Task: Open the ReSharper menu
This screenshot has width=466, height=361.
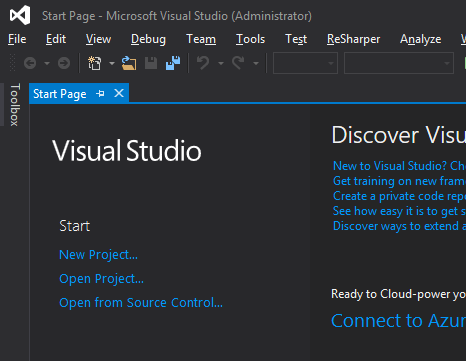Action: [353, 39]
